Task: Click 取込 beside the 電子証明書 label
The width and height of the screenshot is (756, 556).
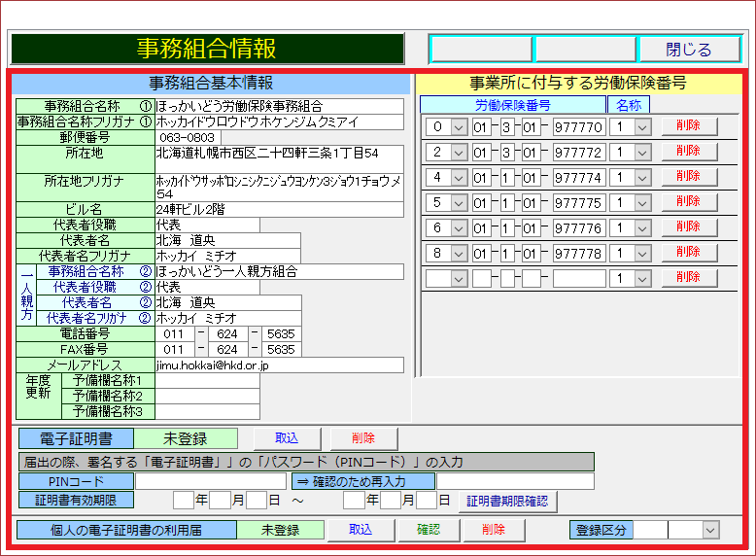Action: tap(287, 439)
